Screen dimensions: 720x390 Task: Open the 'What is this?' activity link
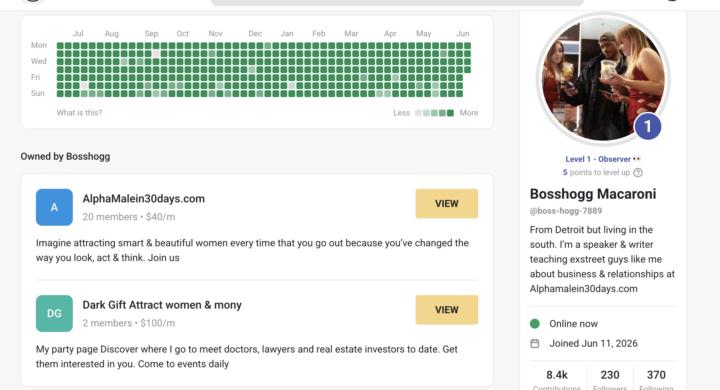[79, 113]
